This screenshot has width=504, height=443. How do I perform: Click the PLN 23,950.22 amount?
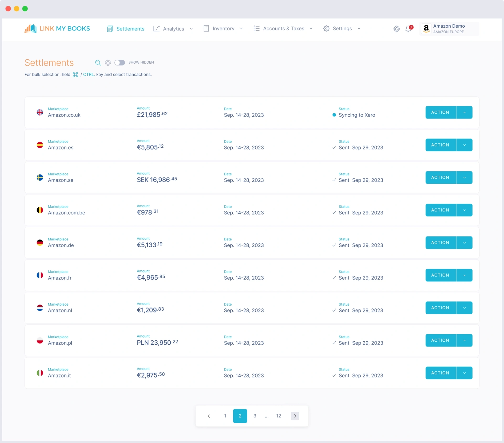pos(157,343)
